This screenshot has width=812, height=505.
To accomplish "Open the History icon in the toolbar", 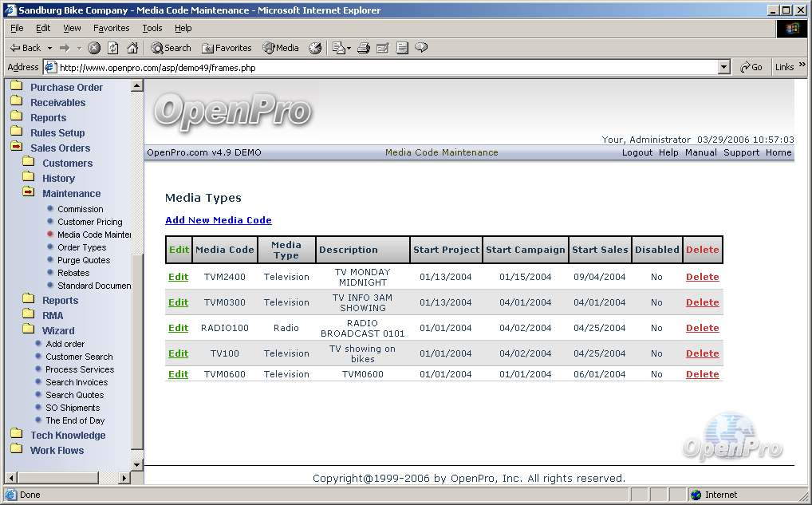I will tap(315, 48).
